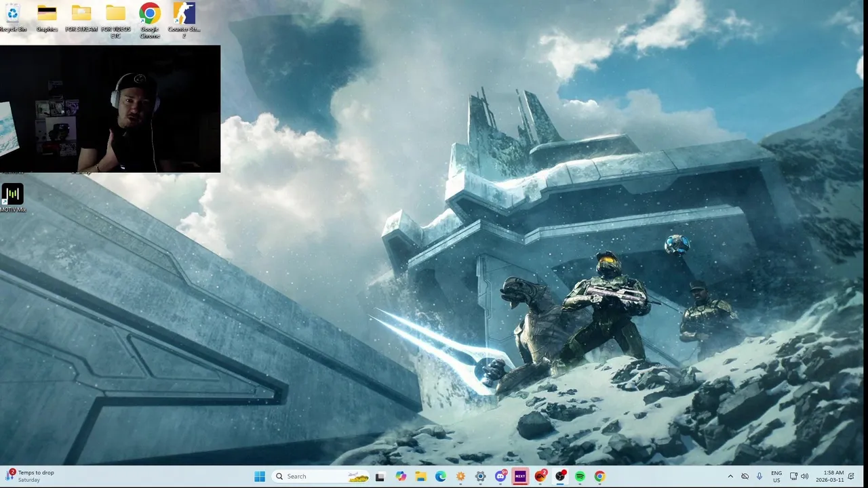This screenshot has height=488, width=868.
Task: Launch Copilot from the taskbar
Action: click(x=401, y=476)
